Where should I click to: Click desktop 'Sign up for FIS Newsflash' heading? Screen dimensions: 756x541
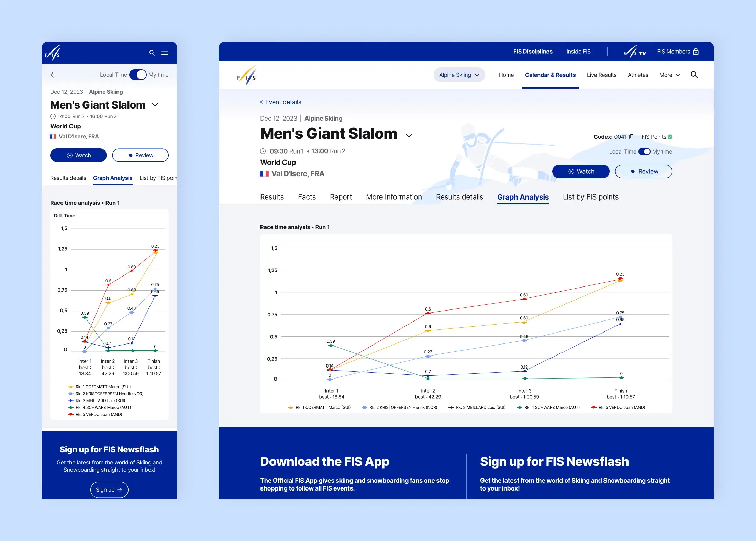coord(554,461)
